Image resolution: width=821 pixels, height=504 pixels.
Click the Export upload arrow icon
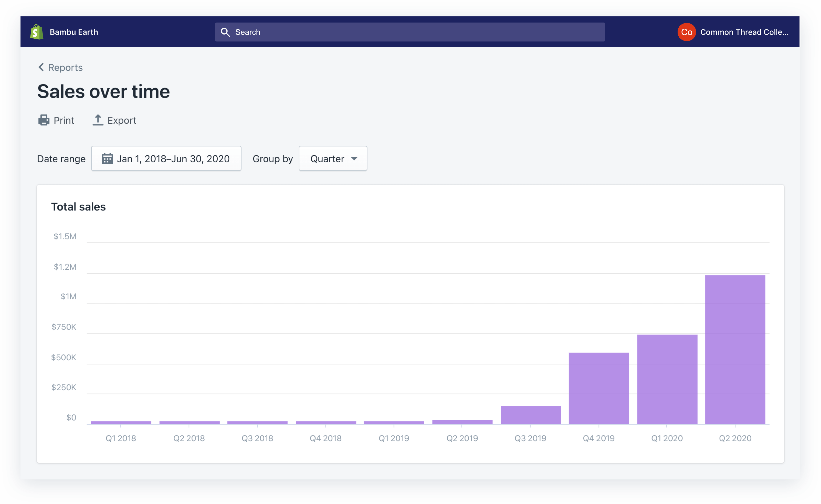point(98,120)
